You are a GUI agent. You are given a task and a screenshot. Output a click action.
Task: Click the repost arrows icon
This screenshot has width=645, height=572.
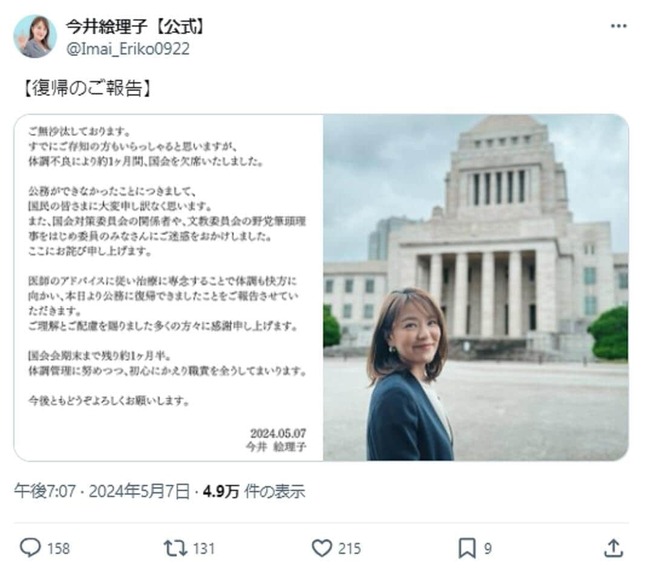pyautogui.click(x=176, y=548)
